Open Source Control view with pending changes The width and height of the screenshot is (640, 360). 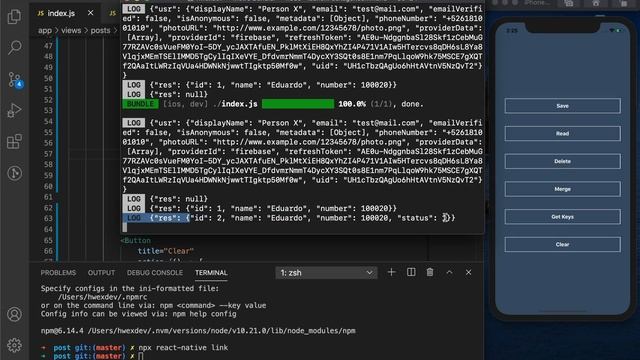point(15,79)
